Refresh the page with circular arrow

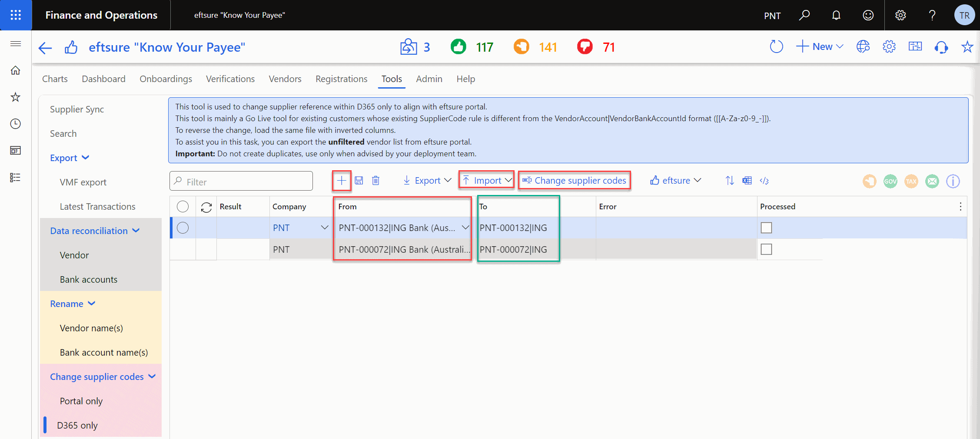(x=777, y=46)
